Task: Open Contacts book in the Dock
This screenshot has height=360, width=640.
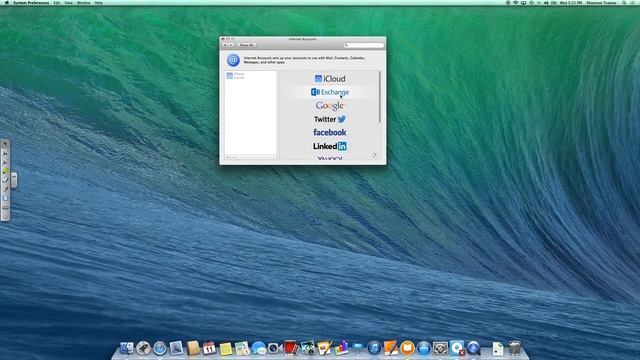Action: click(193, 348)
